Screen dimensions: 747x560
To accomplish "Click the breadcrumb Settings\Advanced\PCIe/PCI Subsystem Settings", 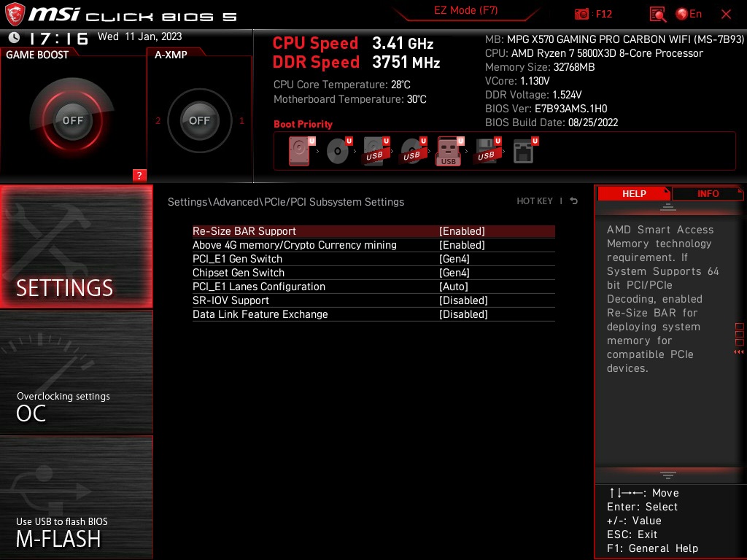I will click(x=286, y=201).
